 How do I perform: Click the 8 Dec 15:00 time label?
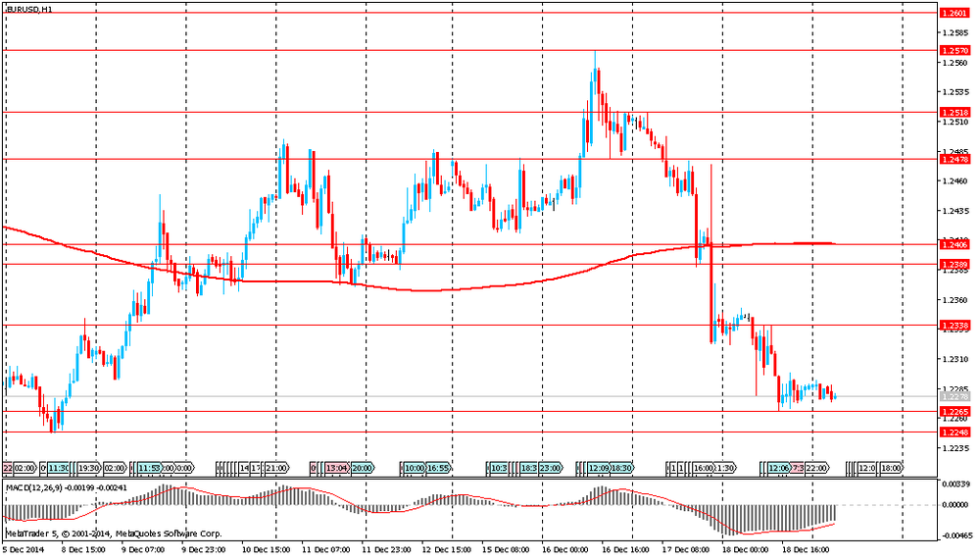(82, 550)
